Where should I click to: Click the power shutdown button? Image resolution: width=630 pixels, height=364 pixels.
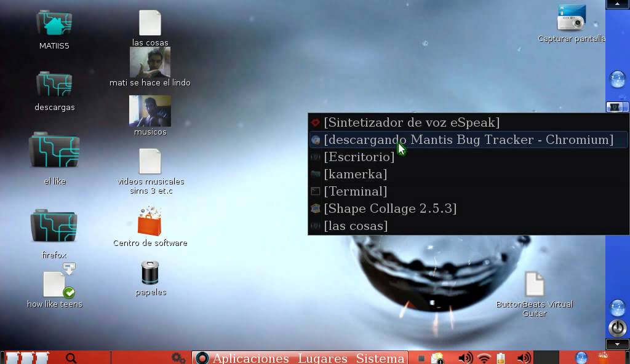tap(618, 328)
